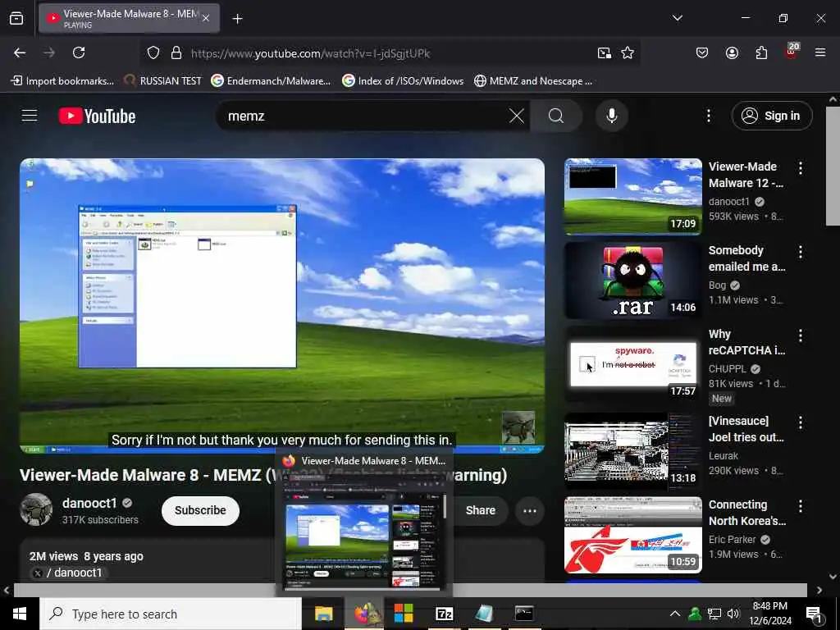Open uBlock extension badge showing 20
The image size is (840, 630).
point(792,52)
